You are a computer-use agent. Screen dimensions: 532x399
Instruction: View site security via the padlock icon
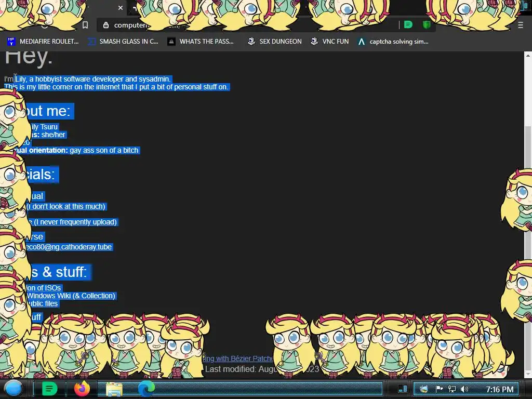[x=106, y=25]
